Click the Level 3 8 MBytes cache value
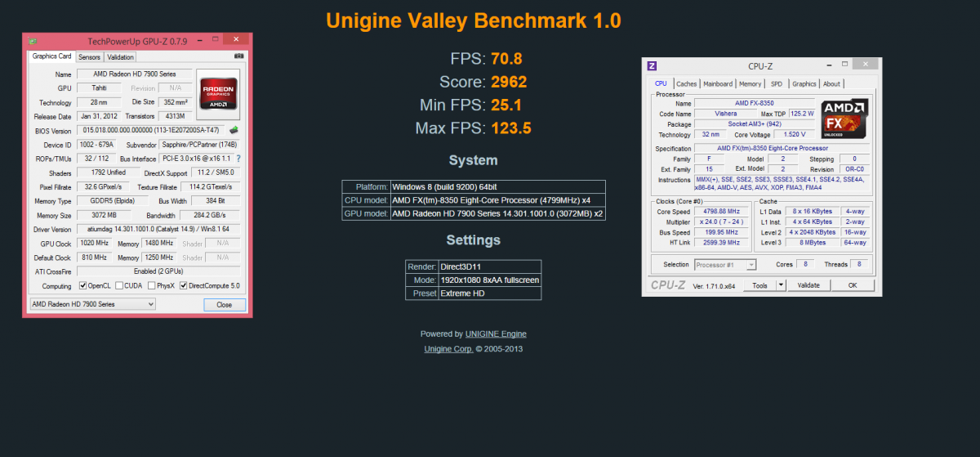 811,242
